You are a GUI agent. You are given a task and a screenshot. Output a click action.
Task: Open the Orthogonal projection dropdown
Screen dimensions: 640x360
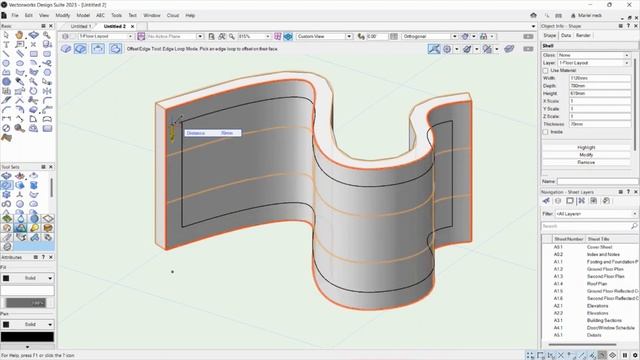pos(430,36)
